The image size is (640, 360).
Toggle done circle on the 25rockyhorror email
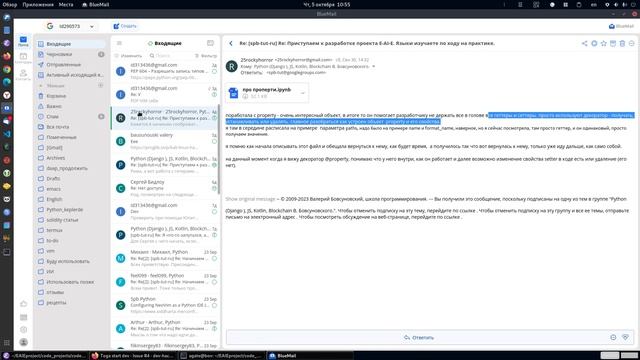click(214, 118)
